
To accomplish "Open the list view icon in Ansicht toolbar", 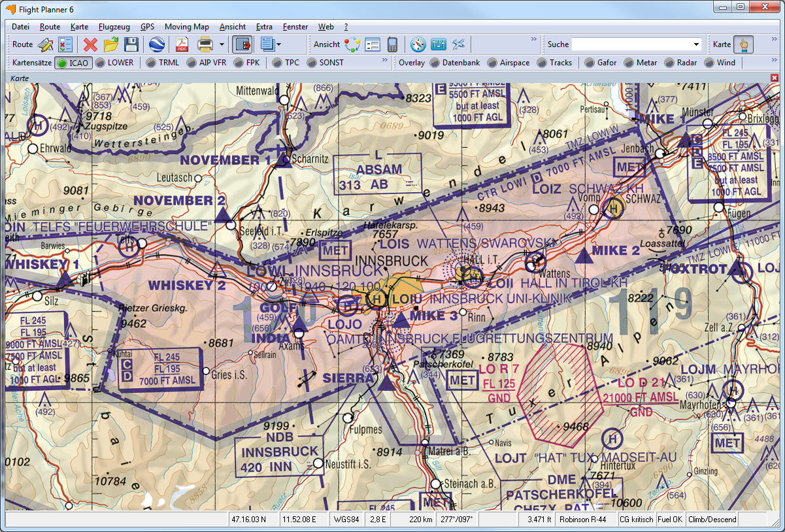I will coord(373,44).
